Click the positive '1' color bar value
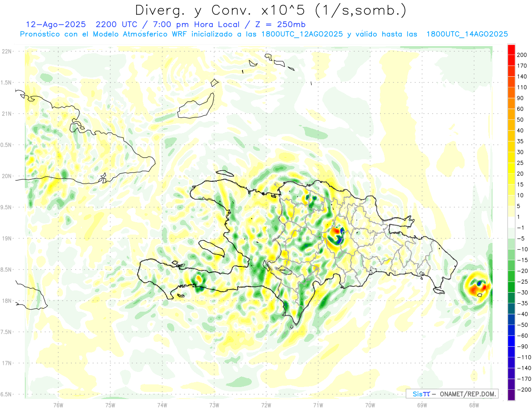 pyautogui.click(x=519, y=217)
